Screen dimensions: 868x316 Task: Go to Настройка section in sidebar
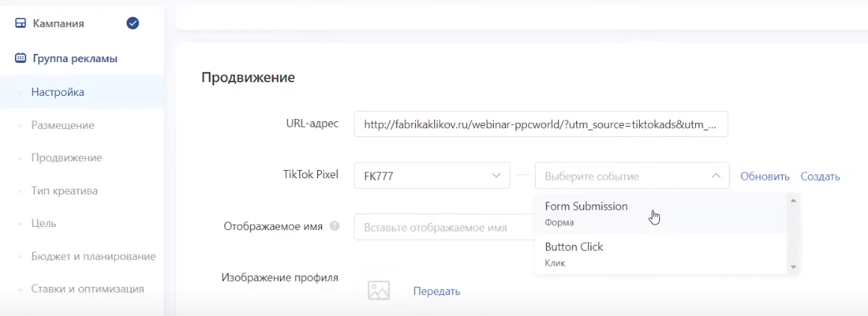click(58, 93)
